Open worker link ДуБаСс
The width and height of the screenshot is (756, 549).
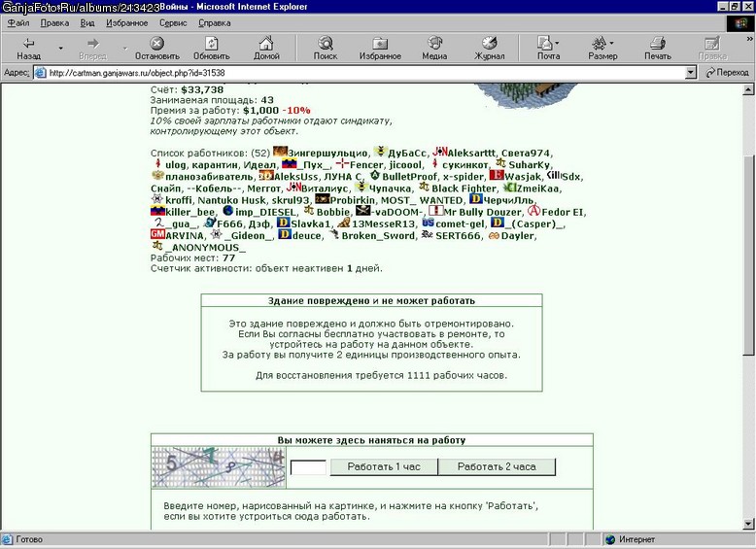click(x=407, y=154)
